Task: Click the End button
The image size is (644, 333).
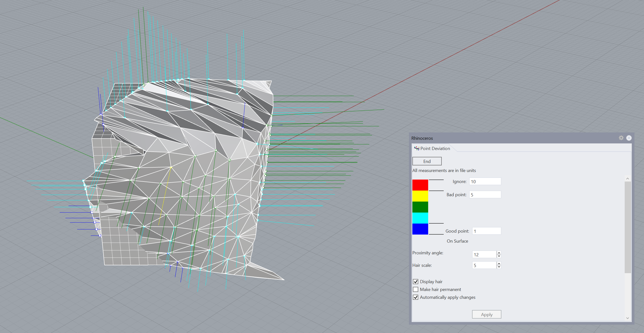Action: 427,161
